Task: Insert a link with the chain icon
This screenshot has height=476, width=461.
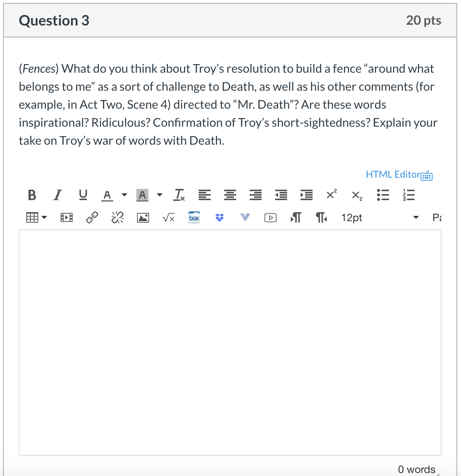Action: (x=92, y=218)
